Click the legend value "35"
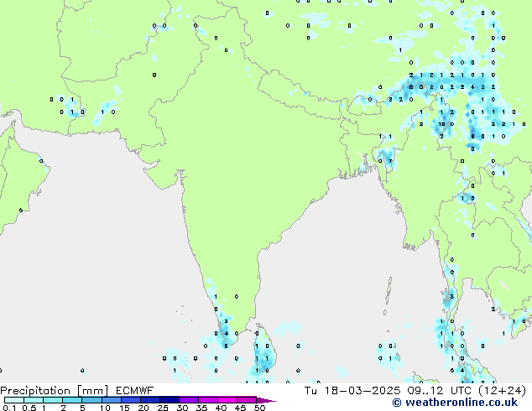Viewport: 532px width, 411px height. [x=201, y=408]
